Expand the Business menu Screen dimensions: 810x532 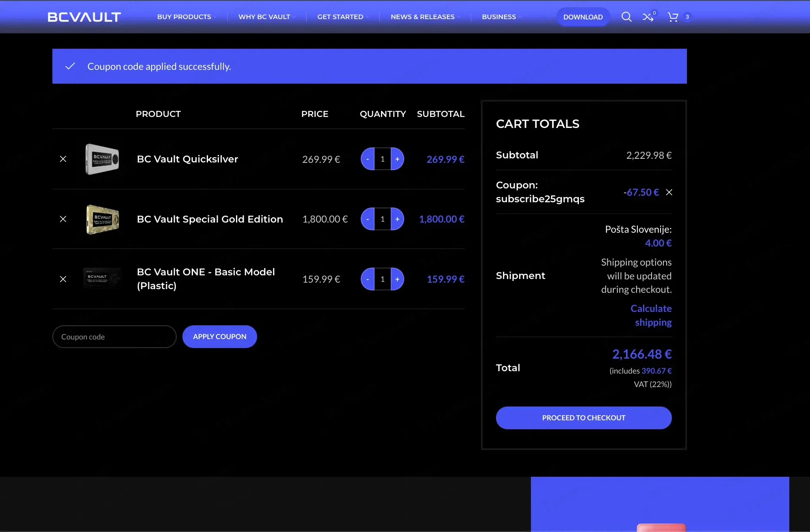click(x=501, y=17)
